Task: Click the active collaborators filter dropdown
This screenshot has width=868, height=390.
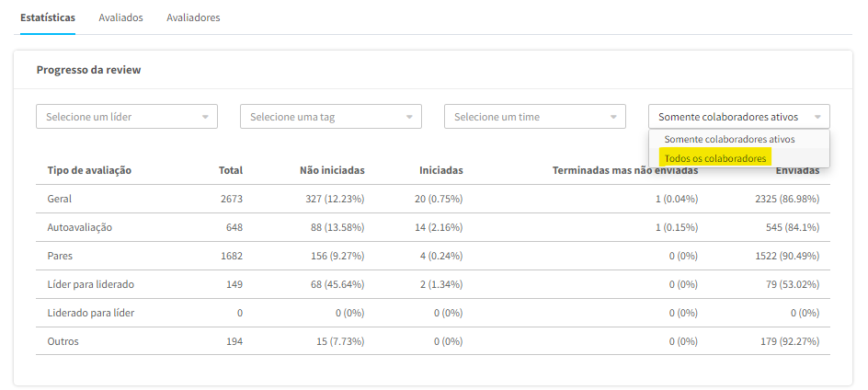Action: pos(738,117)
